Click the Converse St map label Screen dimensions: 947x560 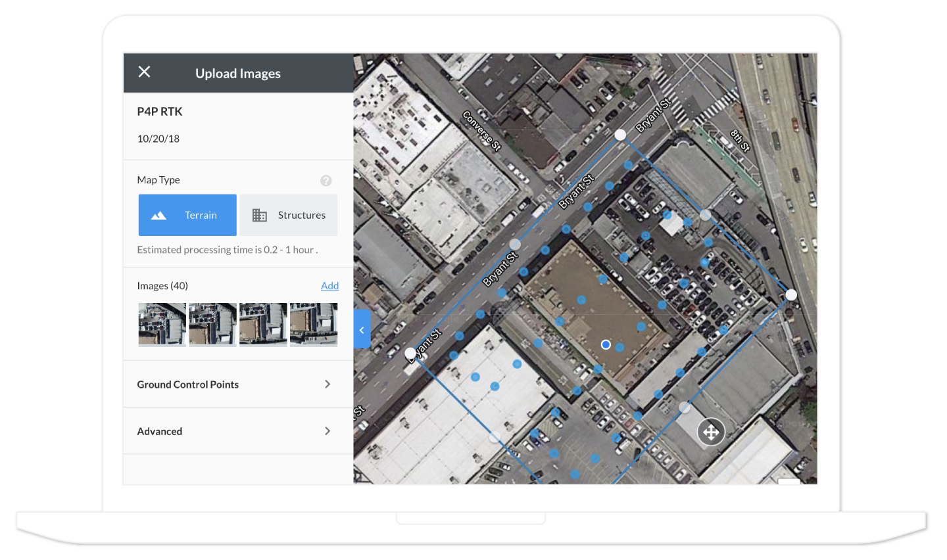[x=482, y=131]
